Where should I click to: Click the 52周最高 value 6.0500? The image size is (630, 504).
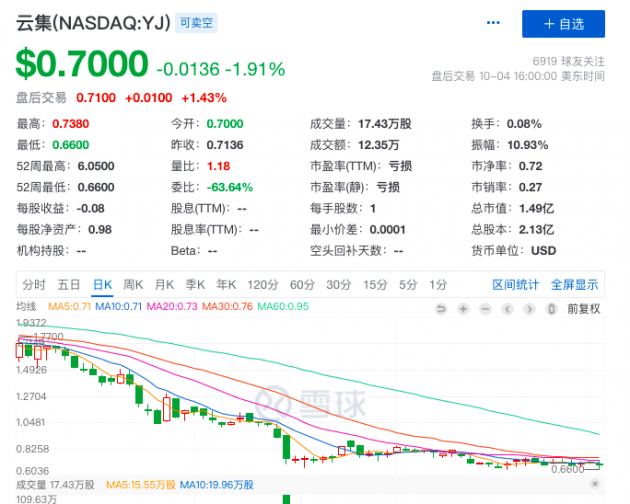click(x=96, y=166)
